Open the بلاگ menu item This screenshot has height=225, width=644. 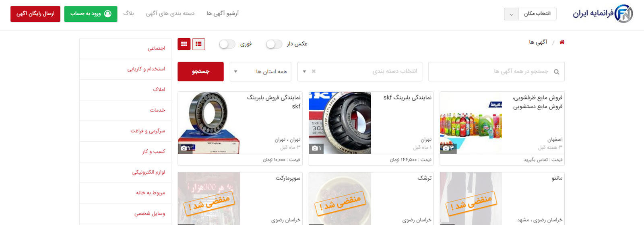[x=128, y=13]
